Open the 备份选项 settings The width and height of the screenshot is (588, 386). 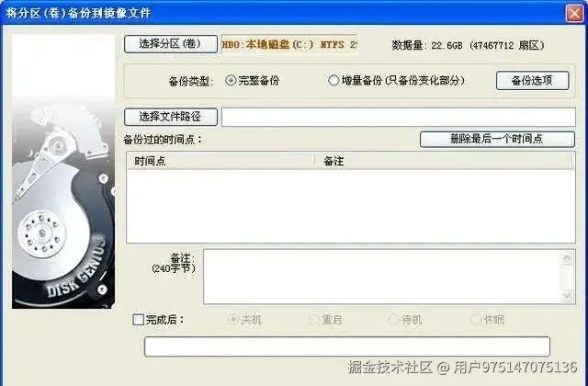pos(532,80)
